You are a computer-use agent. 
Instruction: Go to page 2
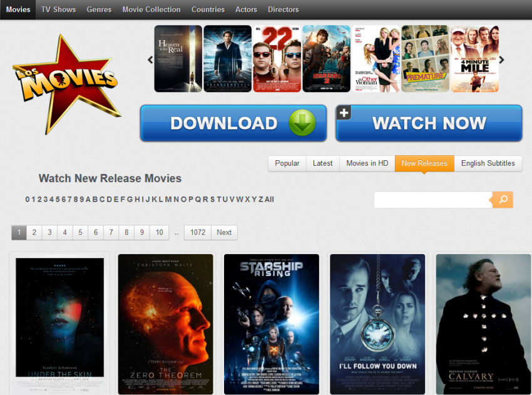(x=34, y=232)
